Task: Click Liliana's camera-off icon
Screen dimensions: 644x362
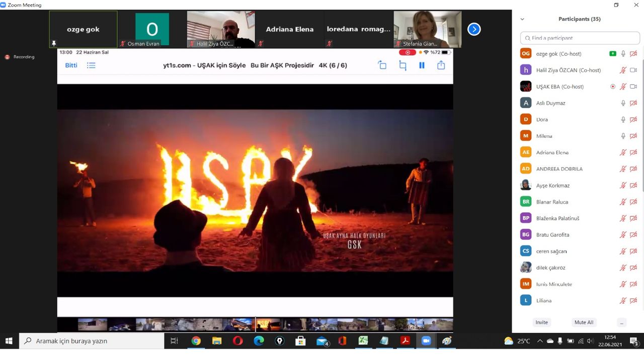Action: pyautogui.click(x=633, y=301)
